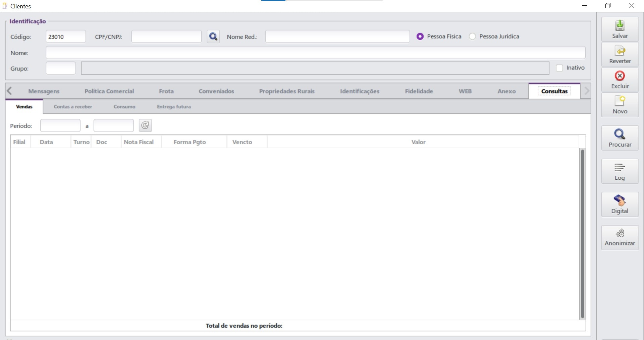Open search with Procurar magnifier icon
644x340 pixels.
(x=620, y=138)
